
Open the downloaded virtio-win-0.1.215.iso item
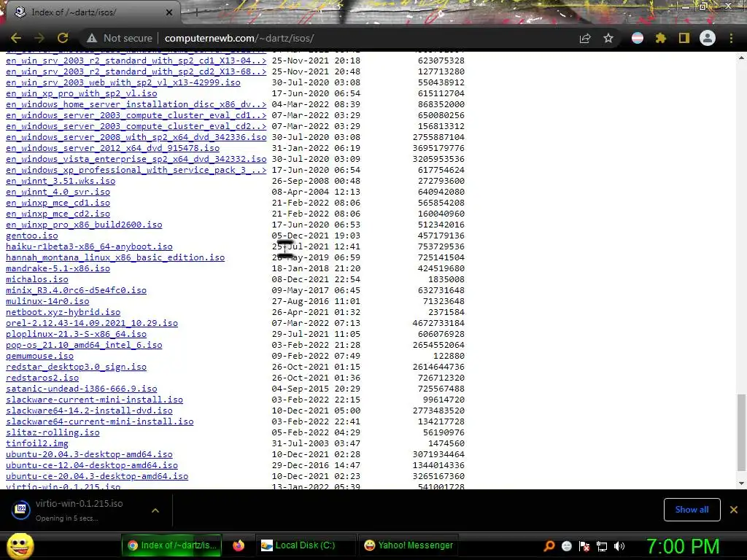(79, 510)
